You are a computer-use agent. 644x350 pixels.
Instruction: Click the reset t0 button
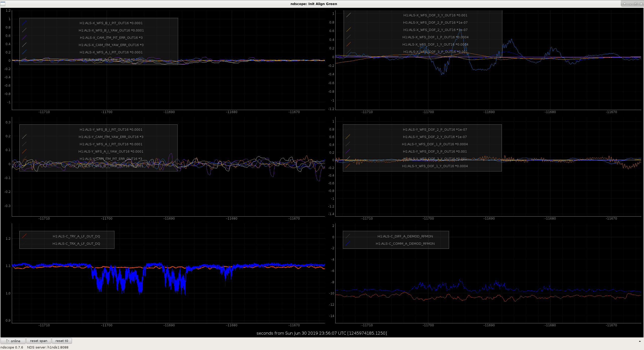click(62, 341)
